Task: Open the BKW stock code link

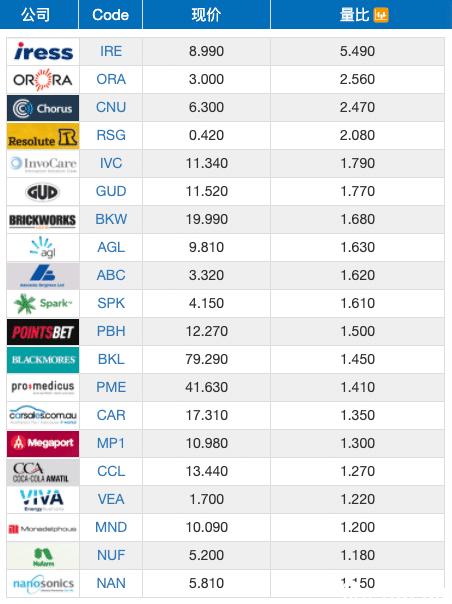Action: pos(111,219)
